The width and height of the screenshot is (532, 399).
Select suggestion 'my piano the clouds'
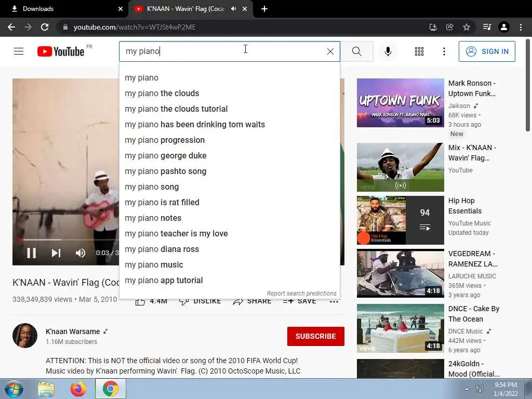pyautogui.click(x=229, y=94)
